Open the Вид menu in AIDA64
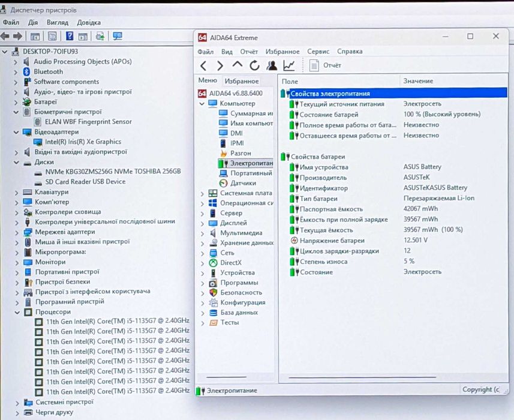The image size is (514, 420). (227, 52)
